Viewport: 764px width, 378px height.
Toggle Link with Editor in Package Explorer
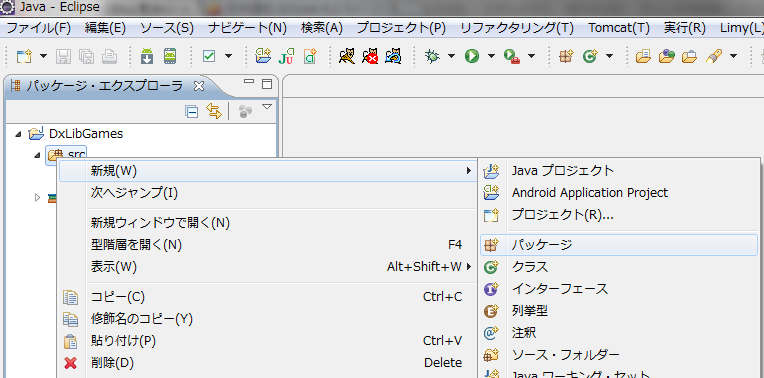213,111
